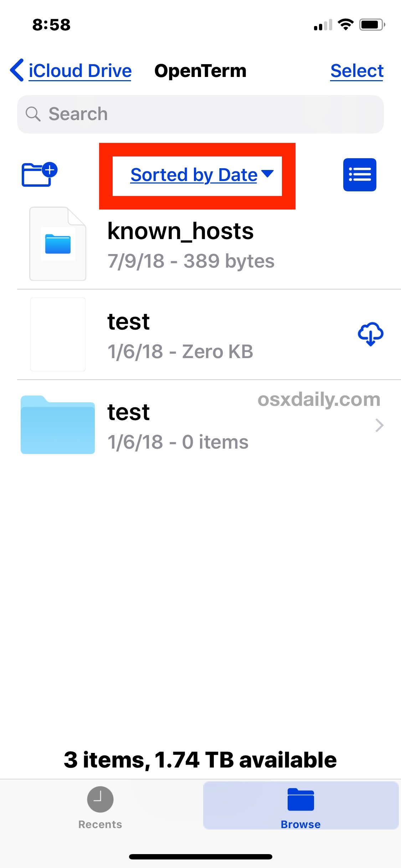Check the Wi-Fi status icon
Image resolution: width=401 pixels, height=868 pixels.
point(345,24)
